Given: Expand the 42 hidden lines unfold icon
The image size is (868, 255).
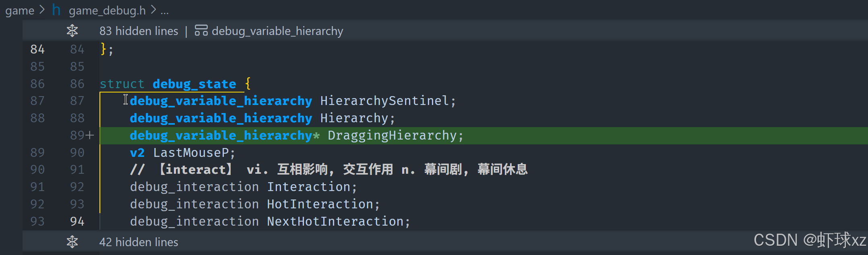Looking at the screenshot, I should tap(72, 242).
